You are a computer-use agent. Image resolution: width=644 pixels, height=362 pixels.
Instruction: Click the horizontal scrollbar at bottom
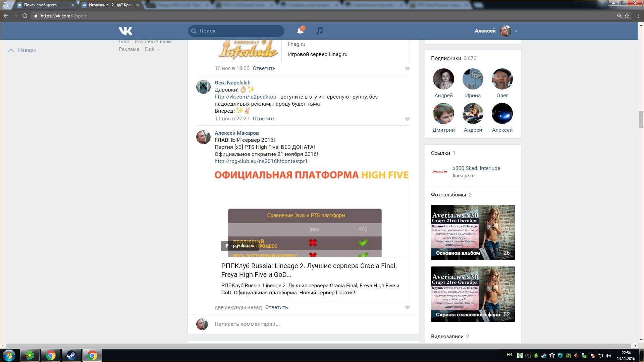pyautogui.click(x=318, y=346)
